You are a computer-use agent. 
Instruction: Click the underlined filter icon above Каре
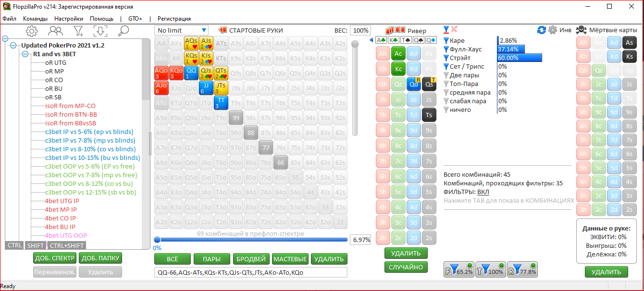click(x=446, y=30)
